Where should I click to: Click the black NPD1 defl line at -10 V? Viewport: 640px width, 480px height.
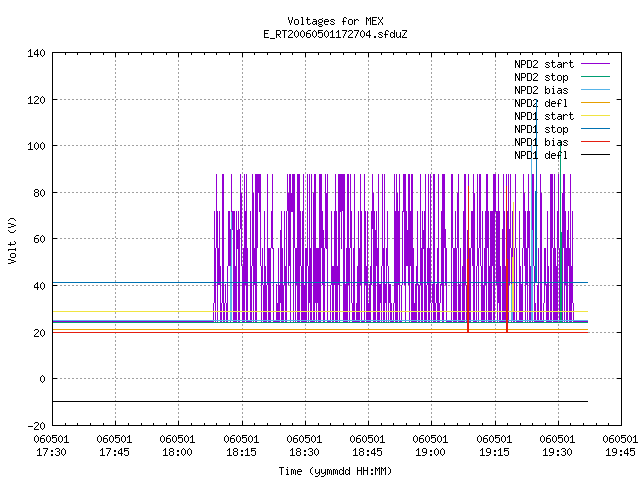coord(320,402)
